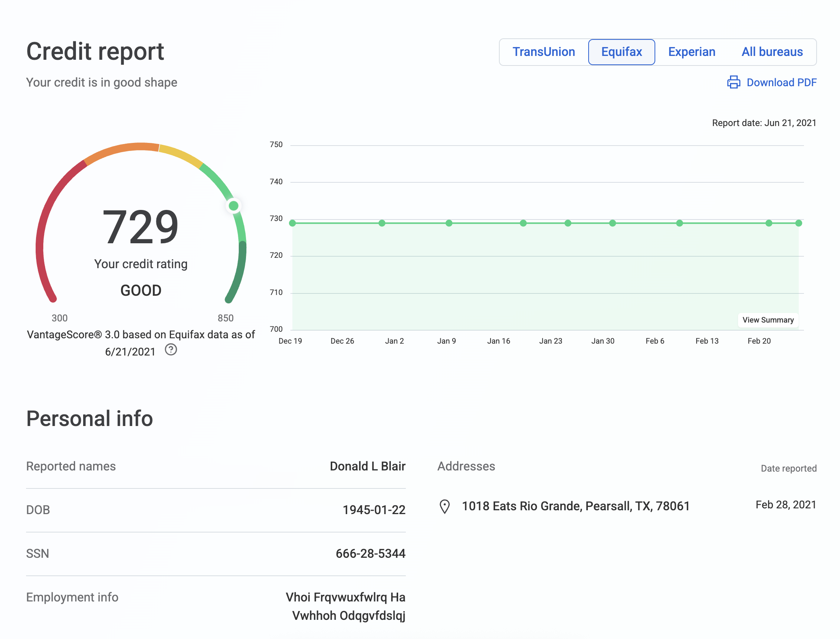Click the Pearsall TX address entry
Screen dimensions: 840x639
tap(576, 506)
